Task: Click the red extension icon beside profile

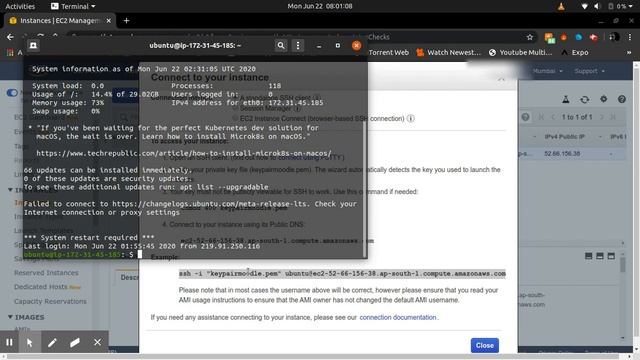Action: click(593, 37)
